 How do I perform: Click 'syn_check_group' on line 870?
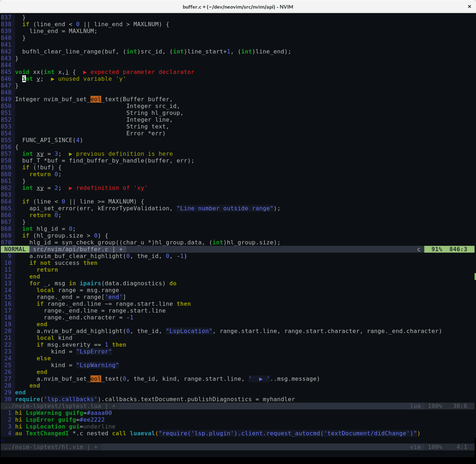click(x=89, y=243)
